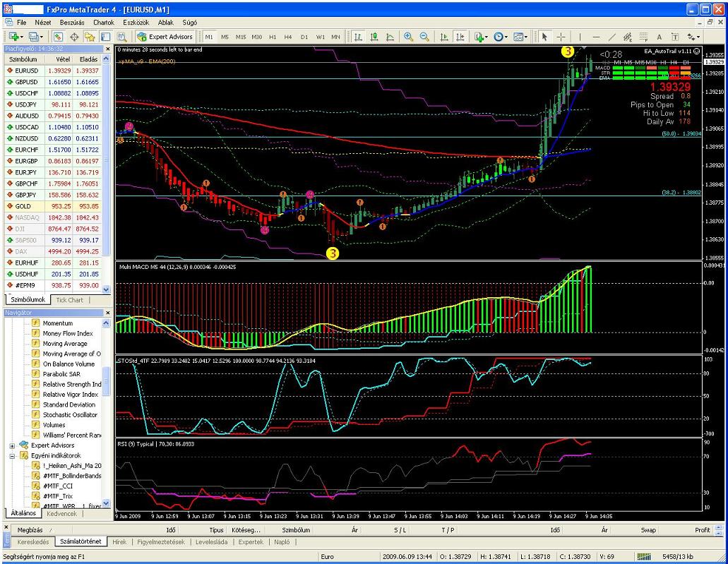The height and width of the screenshot is (564, 728).
Task: Toggle Auto Scroll chart icon
Action: [444, 37]
